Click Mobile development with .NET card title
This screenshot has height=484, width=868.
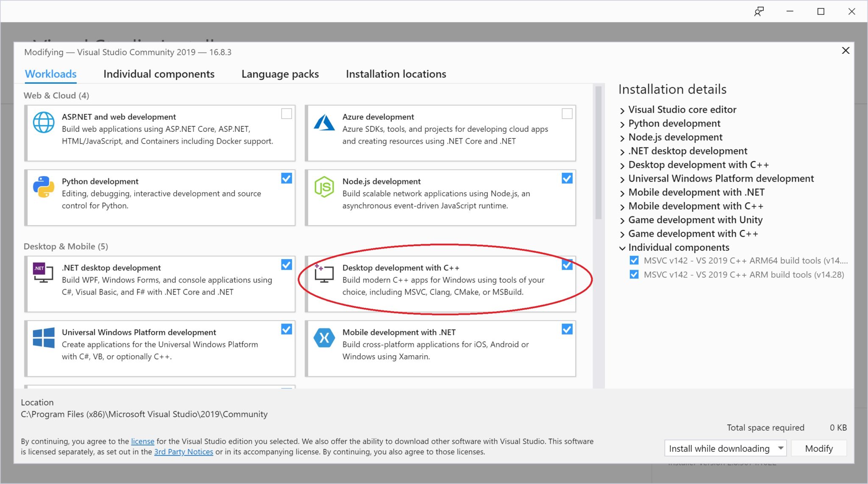click(x=399, y=332)
